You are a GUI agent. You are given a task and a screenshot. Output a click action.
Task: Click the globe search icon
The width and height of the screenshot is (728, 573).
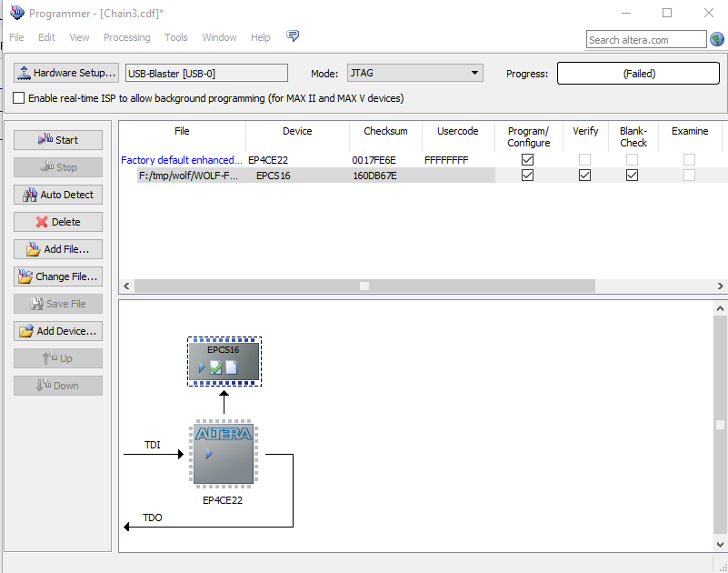click(717, 39)
